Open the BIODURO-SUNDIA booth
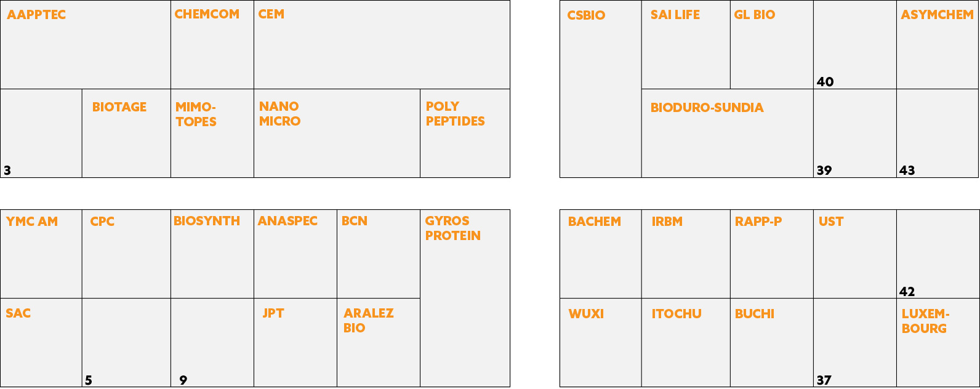 pyautogui.click(x=728, y=134)
